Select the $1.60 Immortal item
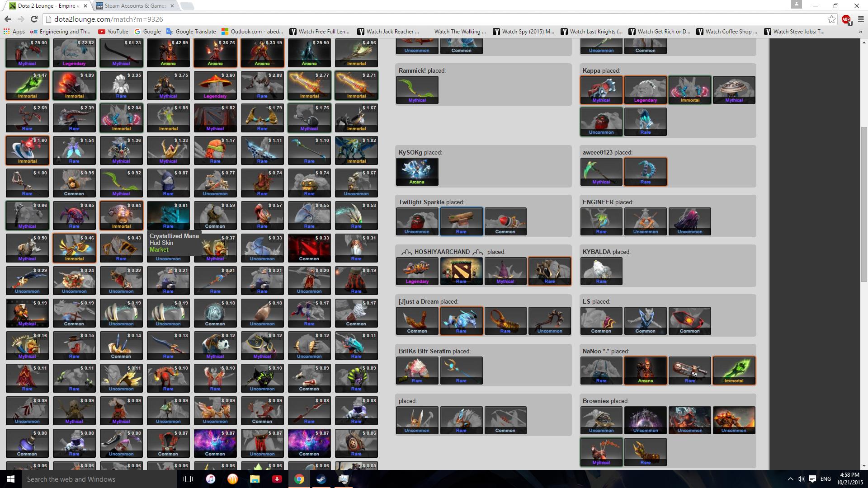 (27, 150)
